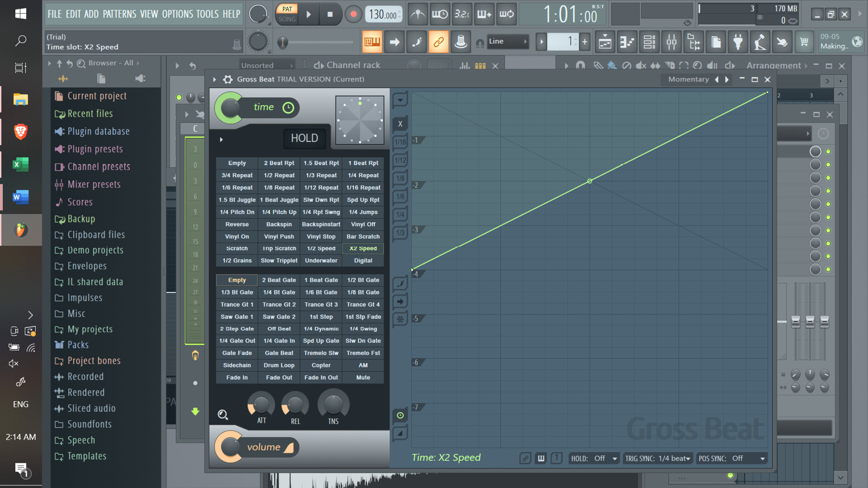Expand arrow beside HOLD in Gross Beat
This screenshot has width=868, height=488.
coord(221,139)
